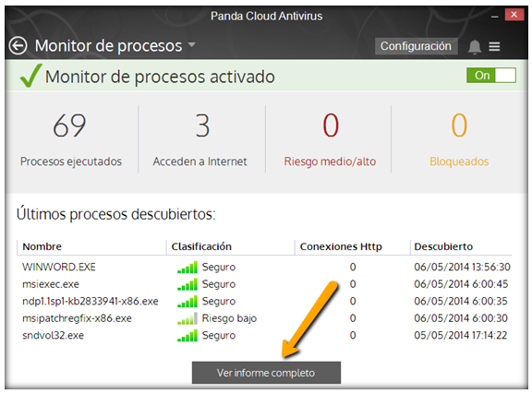Click the Monitor de procesos activado status text

click(x=160, y=77)
